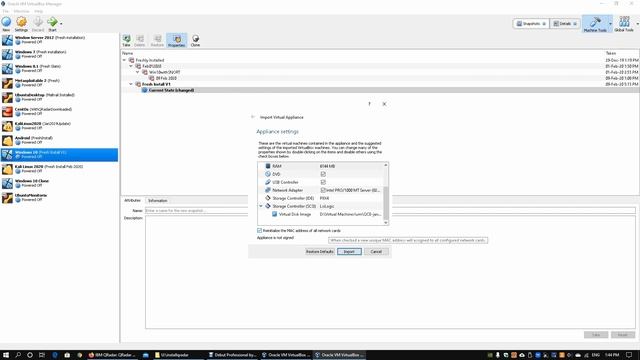The width and height of the screenshot is (640, 360).
Task: Click the snapshot Description text area
Action: pos(390,272)
